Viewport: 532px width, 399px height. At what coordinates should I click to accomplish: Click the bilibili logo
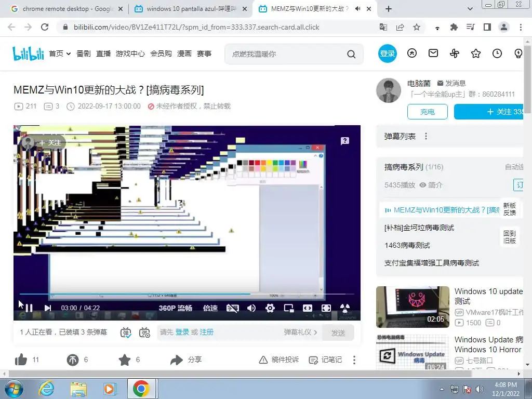point(28,54)
